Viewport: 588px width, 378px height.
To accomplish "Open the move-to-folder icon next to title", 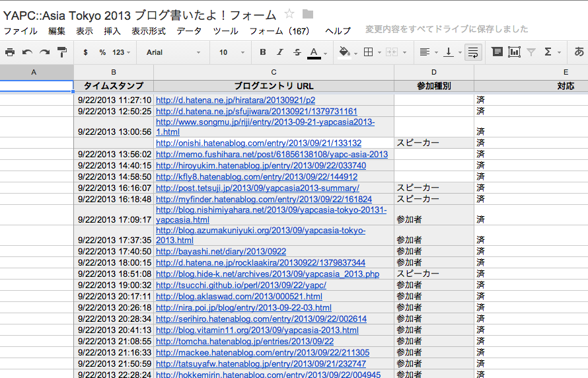I will click(308, 15).
